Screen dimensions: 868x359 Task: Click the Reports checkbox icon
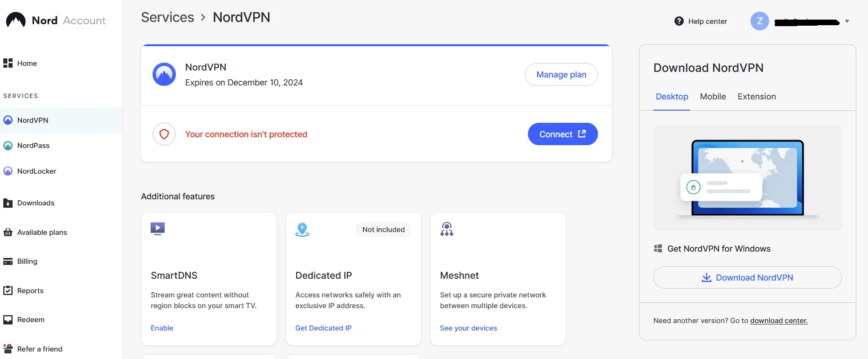[x=8, y=290]
